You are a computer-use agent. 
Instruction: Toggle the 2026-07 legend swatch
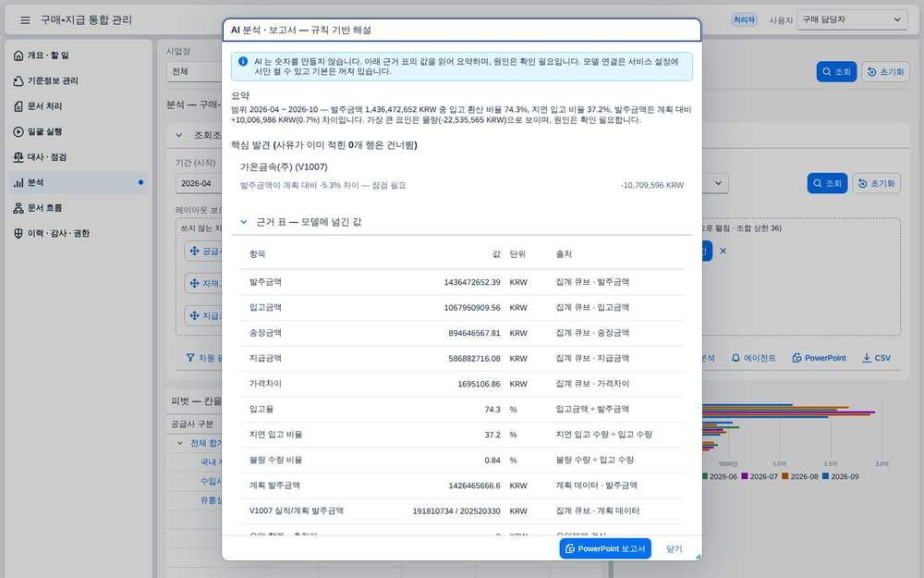tap(745, 476)
